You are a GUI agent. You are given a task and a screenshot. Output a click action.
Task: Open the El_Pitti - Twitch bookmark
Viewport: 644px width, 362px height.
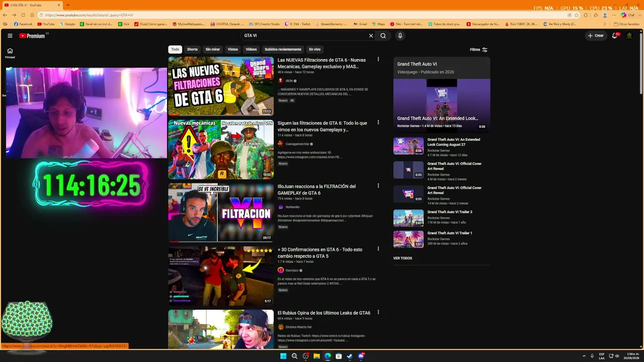coord(297,24)
